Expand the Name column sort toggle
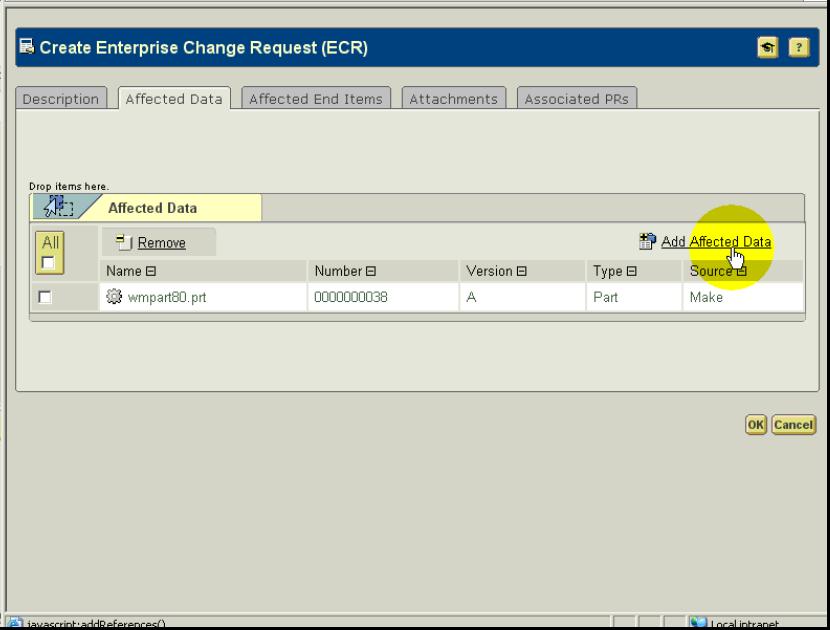Viewport: 830px width, 630px height. click(152, 272)
